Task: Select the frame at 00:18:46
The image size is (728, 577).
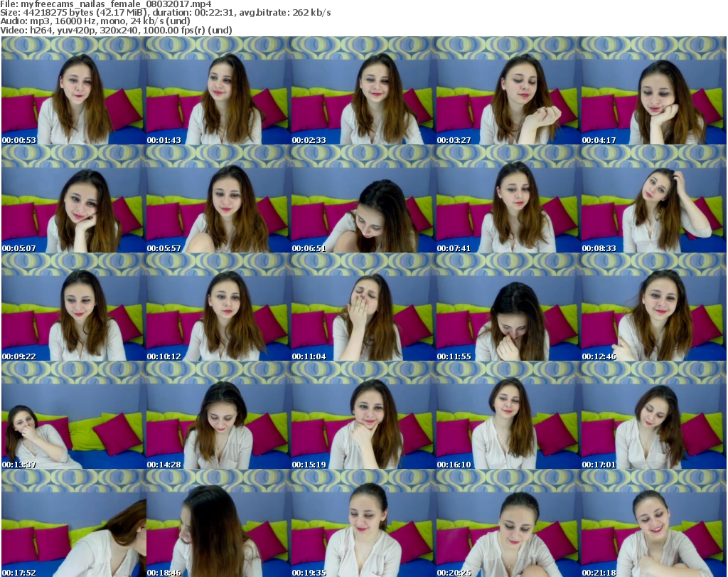Action: click(x=219, y=523)
